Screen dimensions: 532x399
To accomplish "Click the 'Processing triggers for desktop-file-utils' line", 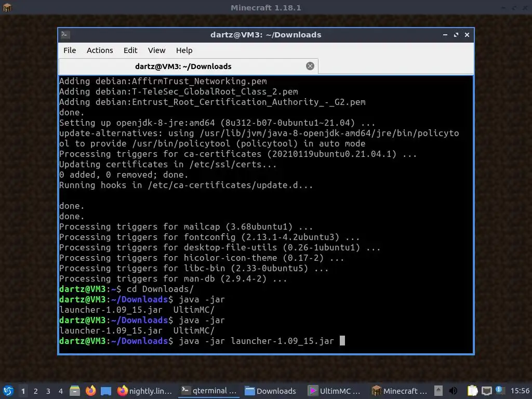I will [220, 248].
